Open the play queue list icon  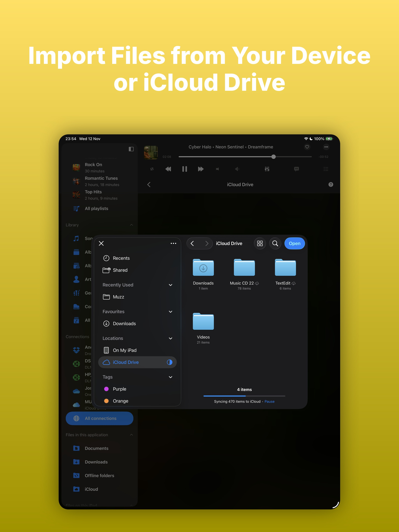[x=326, y=169]
